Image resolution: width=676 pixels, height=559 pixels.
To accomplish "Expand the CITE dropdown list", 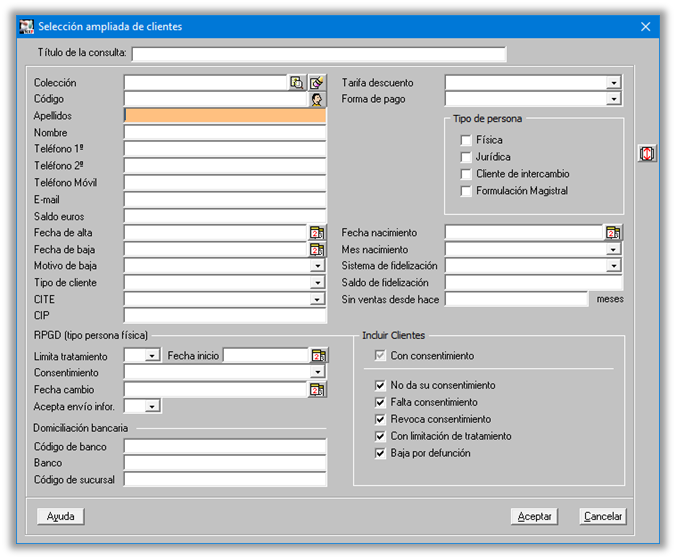I will (317, 300).
